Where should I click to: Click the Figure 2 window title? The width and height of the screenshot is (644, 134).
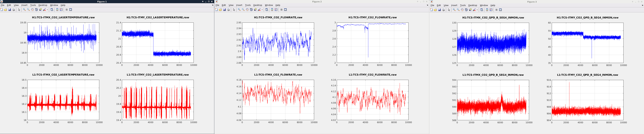(x=317, y=2)
